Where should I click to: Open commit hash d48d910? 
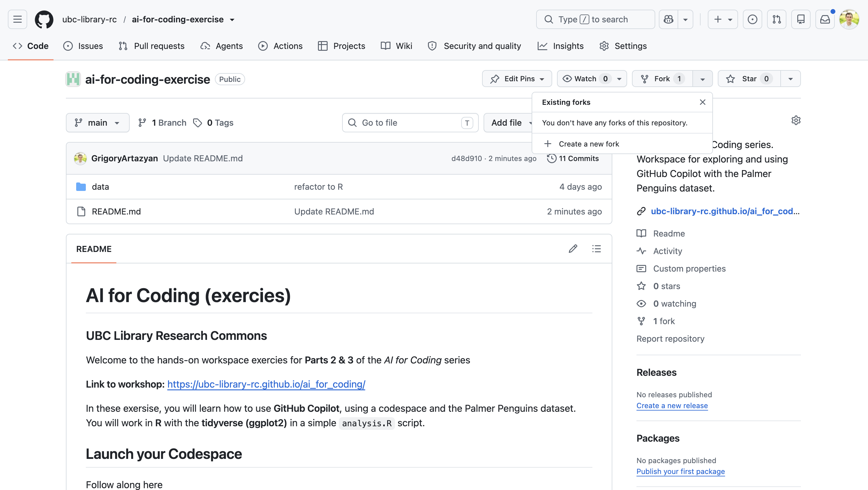pyautogui.click(x=467, y=158)
